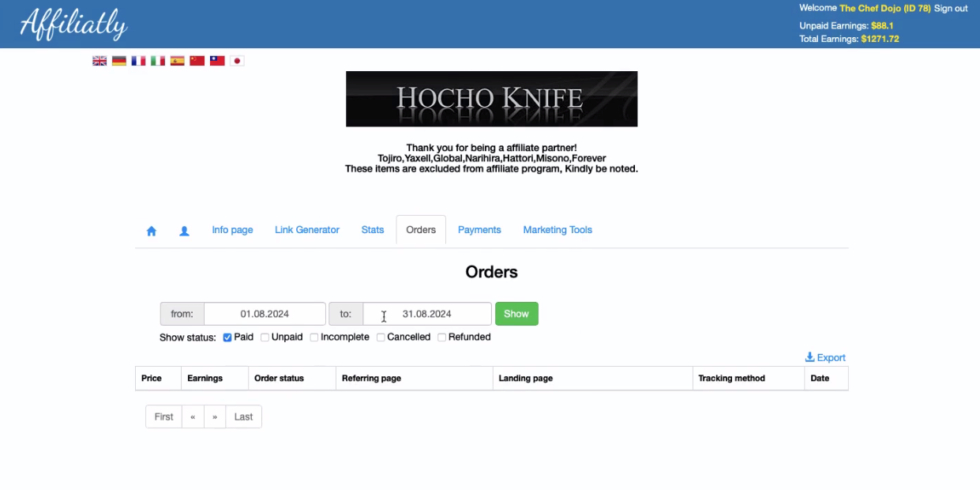Open the Marketing Tools tab

pyautogui.click(x=558, y=230)
